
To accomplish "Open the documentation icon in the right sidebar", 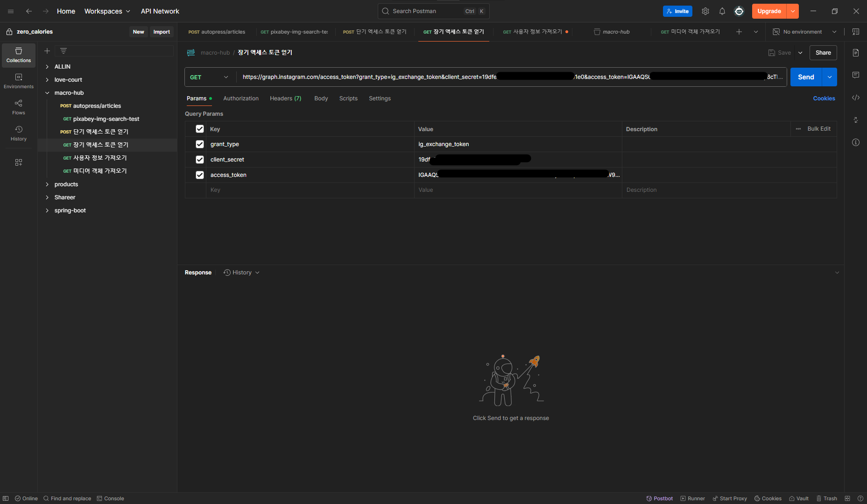I will tap(856, 53).
